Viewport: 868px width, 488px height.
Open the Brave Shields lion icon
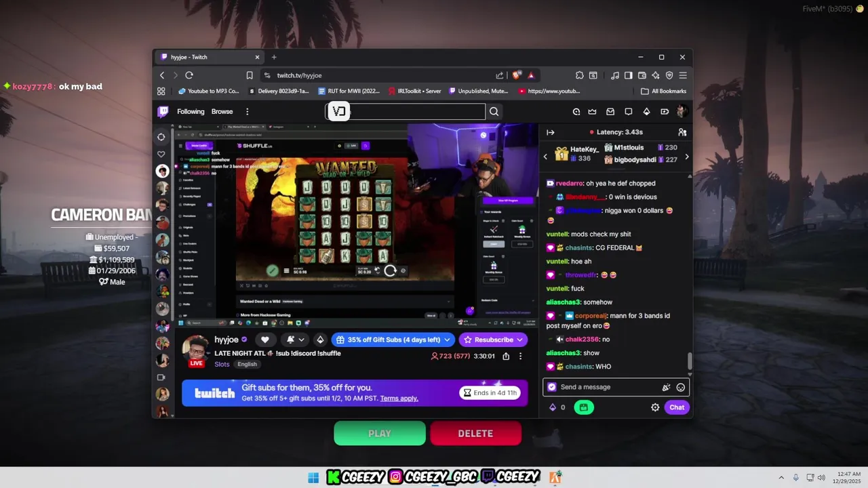tap(517, 75)
